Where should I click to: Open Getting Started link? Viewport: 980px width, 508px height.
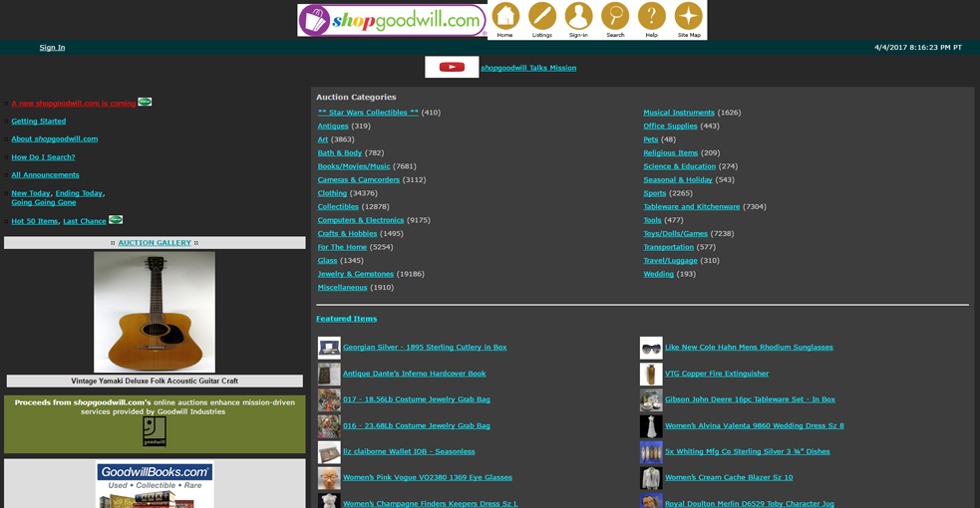[x=38, y=122]
